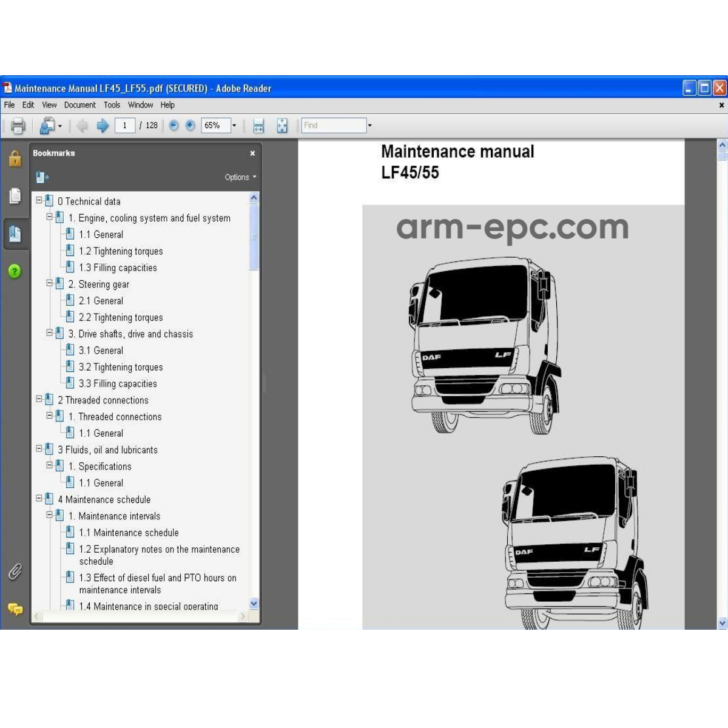728x728 pixels.
Task: Open the search binoculars tool
Action: click(x=47, y=126)
